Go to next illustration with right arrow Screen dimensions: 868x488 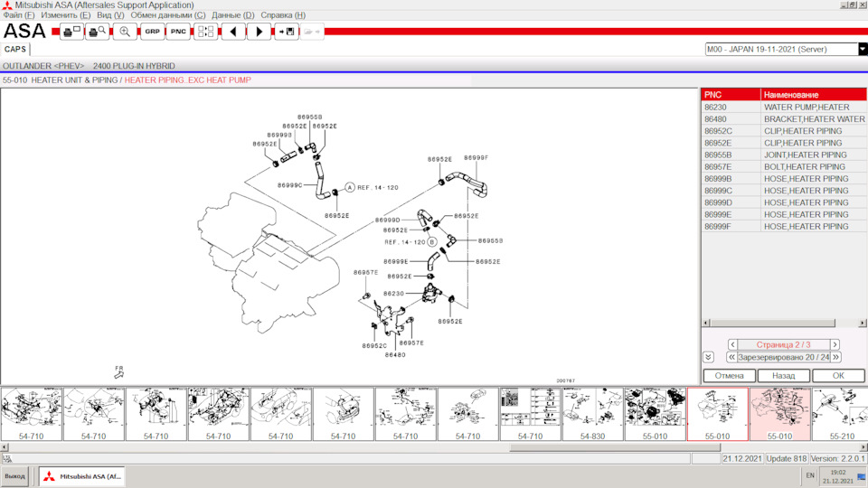pyautogui.click(x=259, y=32)
